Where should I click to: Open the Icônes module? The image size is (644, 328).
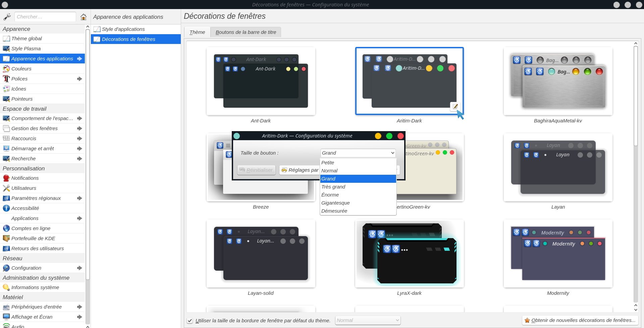tap(42, 89)
